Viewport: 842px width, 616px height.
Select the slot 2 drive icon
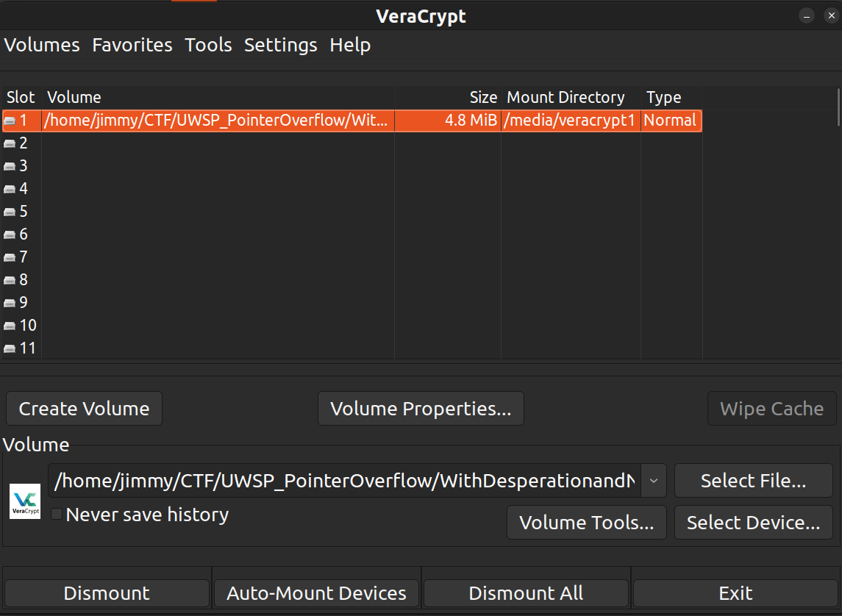tap(10, 143)
